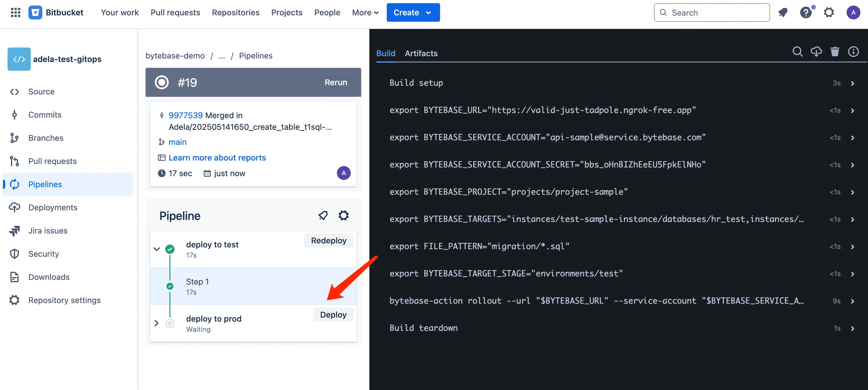This screenshot has height=390, width=868.
Task: Expand the deploy to prod stage
Action: (157, 323)
